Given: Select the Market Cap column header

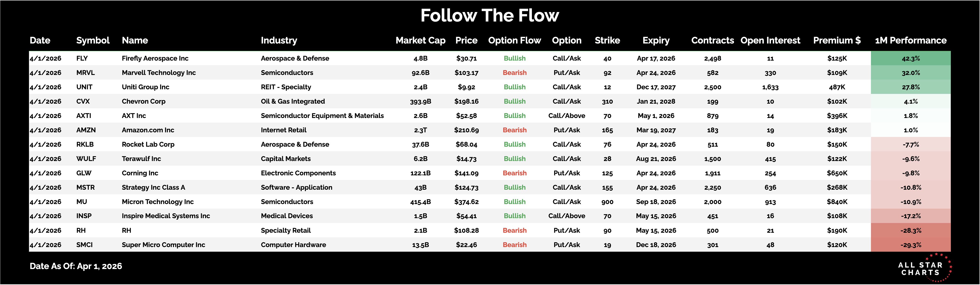Looking at the screenshot, I should (420, 40).
